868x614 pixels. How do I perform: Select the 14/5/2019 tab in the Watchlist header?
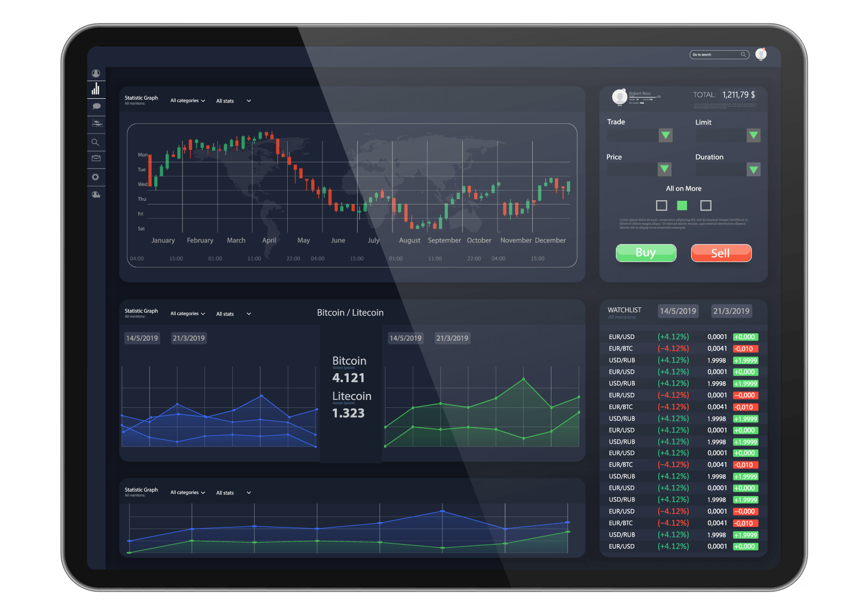click(678, 311)
